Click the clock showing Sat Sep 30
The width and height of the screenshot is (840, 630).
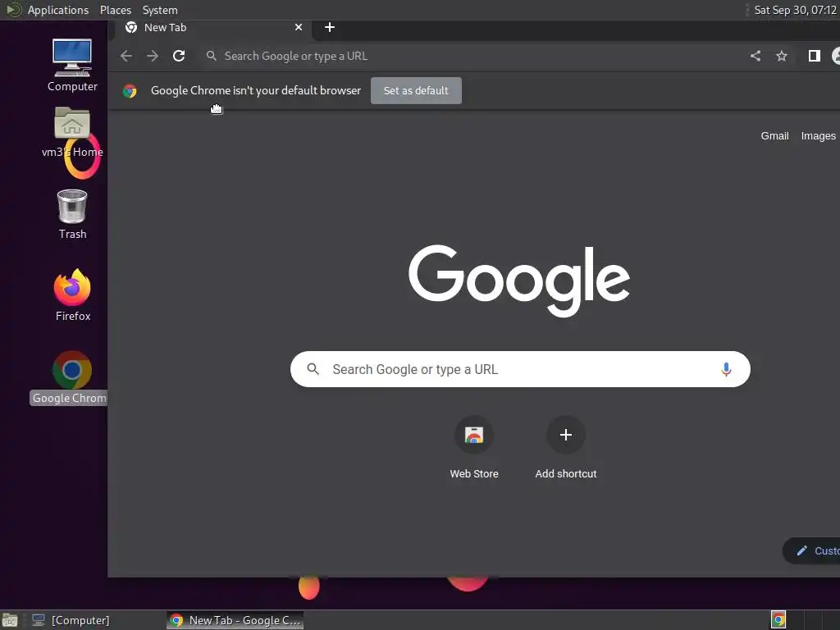coord(795,10)
